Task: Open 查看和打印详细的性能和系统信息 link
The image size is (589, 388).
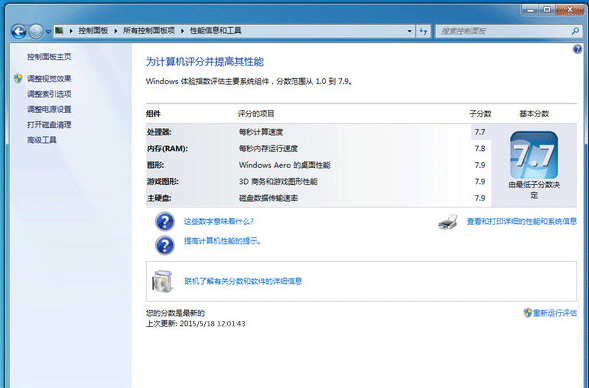Action: [522, 222]
